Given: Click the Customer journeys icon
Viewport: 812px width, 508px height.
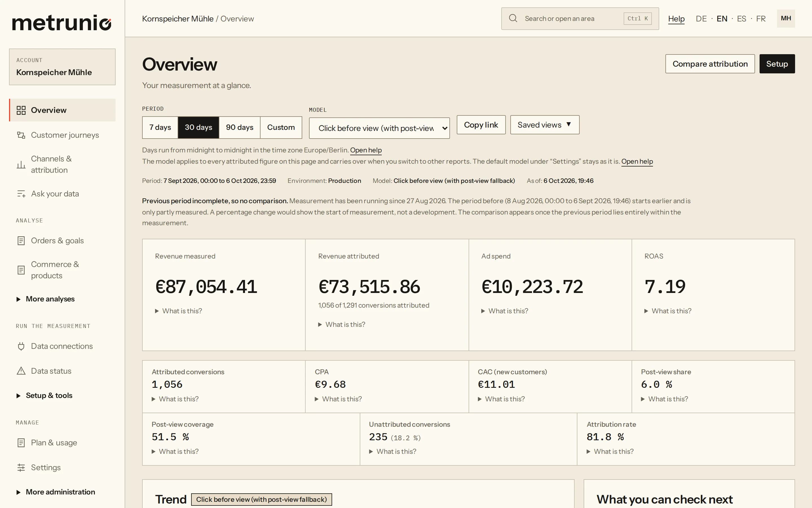Looking at the screenshot, I should pos(21,135).
